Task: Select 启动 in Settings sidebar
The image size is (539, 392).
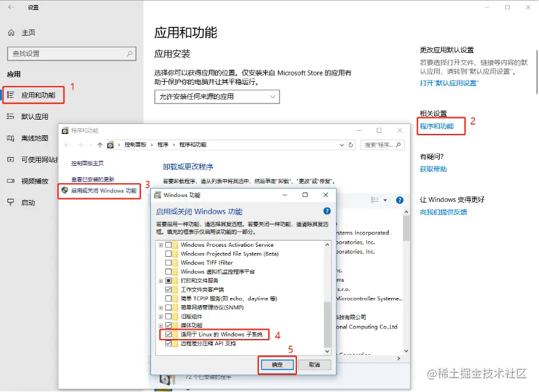Action: click(x=28, y=203)
